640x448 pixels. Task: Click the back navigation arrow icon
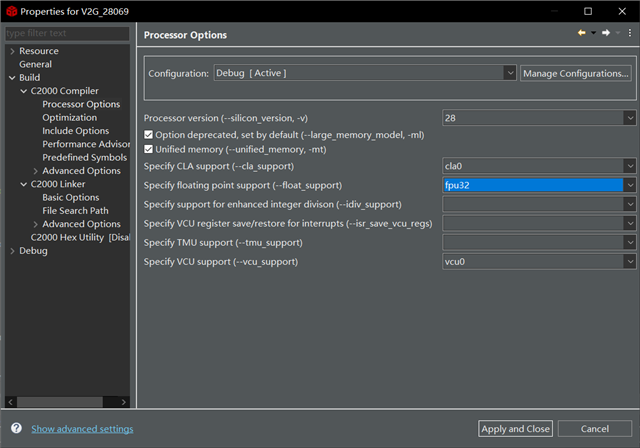tap(581, 33)
